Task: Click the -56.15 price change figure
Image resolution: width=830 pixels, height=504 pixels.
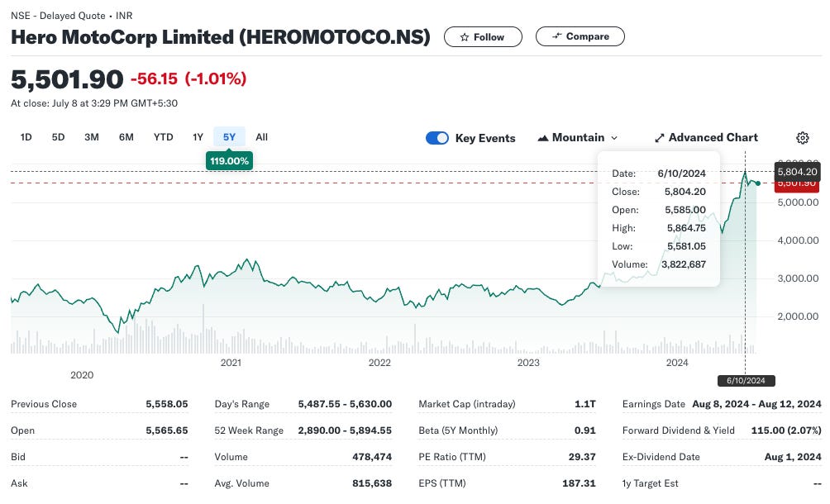Action: point(154,78)
